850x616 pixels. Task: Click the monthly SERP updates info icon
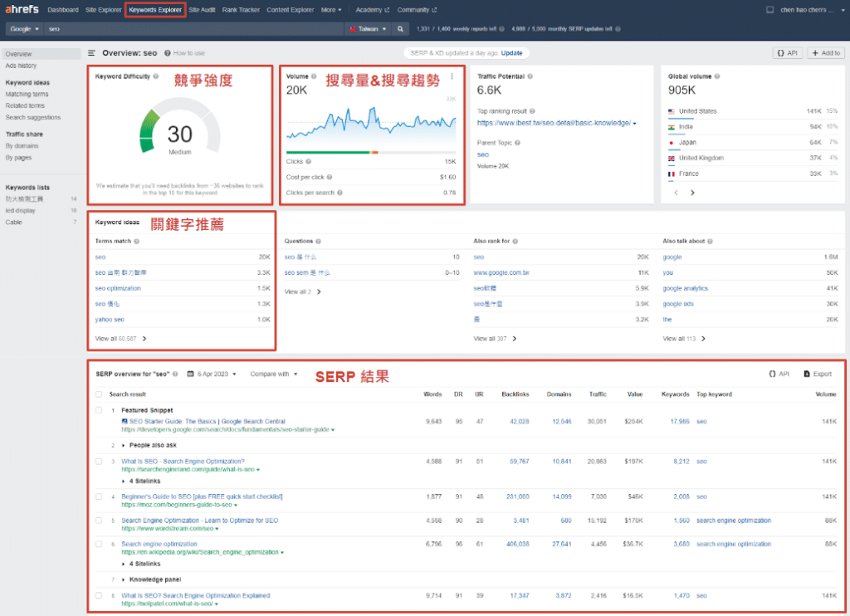tap(618, 29)
